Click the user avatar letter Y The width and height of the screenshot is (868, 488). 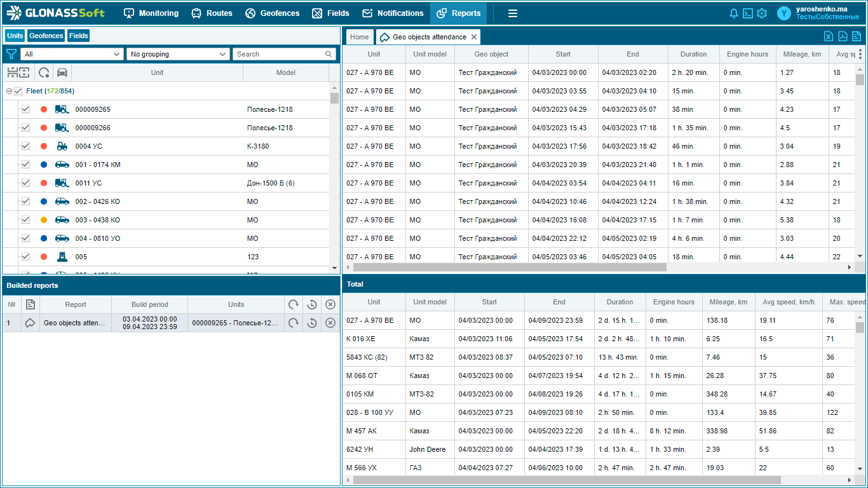click(x=785, y=13)
